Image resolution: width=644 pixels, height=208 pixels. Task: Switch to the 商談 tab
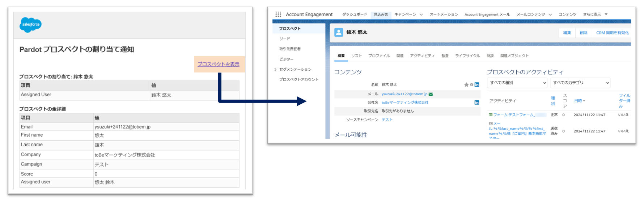490,56
